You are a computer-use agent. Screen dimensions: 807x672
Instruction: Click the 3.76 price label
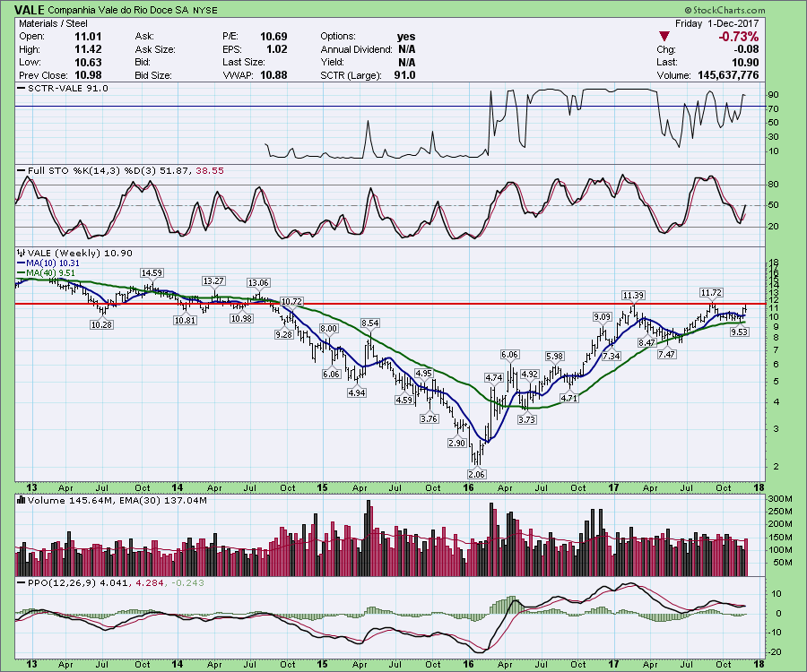click(429, 418)
